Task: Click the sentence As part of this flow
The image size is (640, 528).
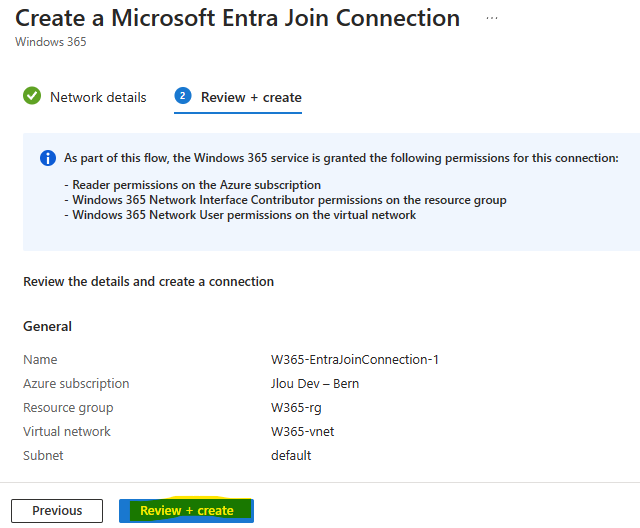Action: (x=341, y=158)
